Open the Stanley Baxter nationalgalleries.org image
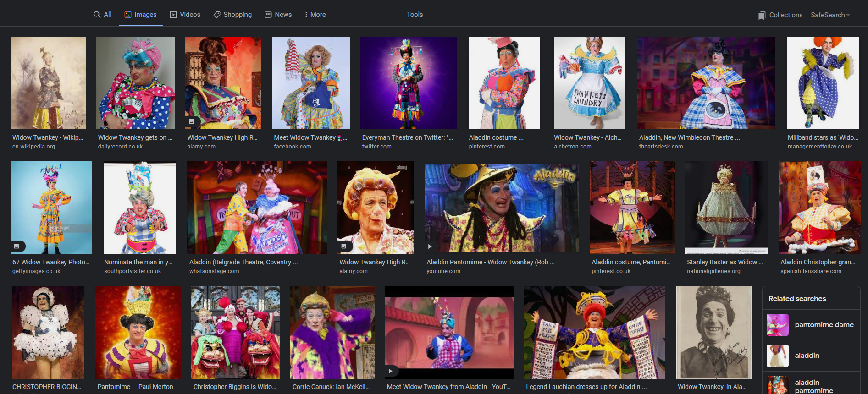868x394 pixels. (726, 208)
